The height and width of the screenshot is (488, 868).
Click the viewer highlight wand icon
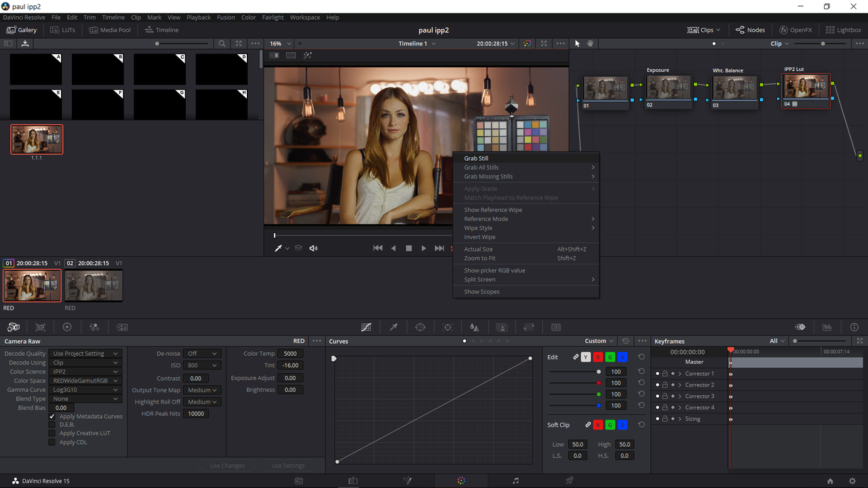point(307,56)
